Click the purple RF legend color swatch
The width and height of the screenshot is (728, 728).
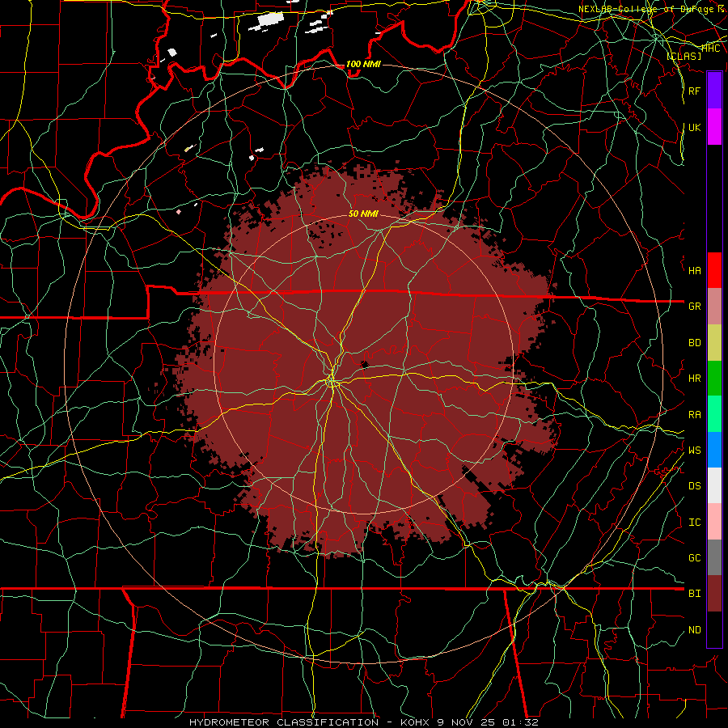tap(714, 91)
